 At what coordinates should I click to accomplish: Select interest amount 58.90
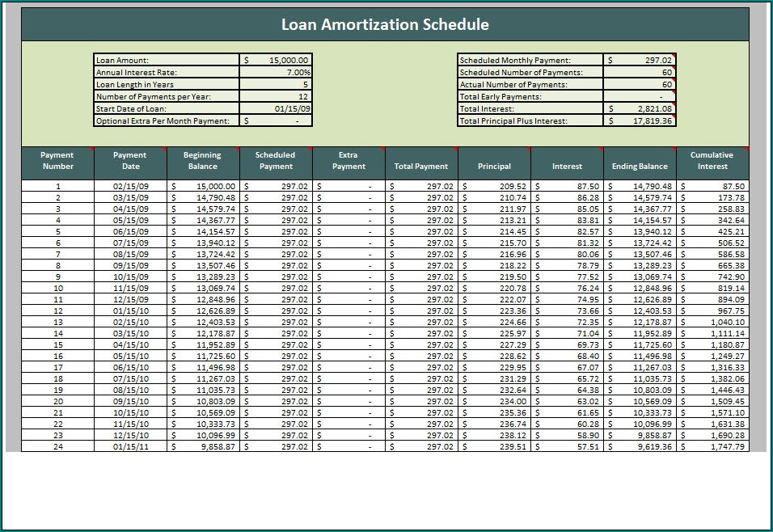(x=567, y=436)
